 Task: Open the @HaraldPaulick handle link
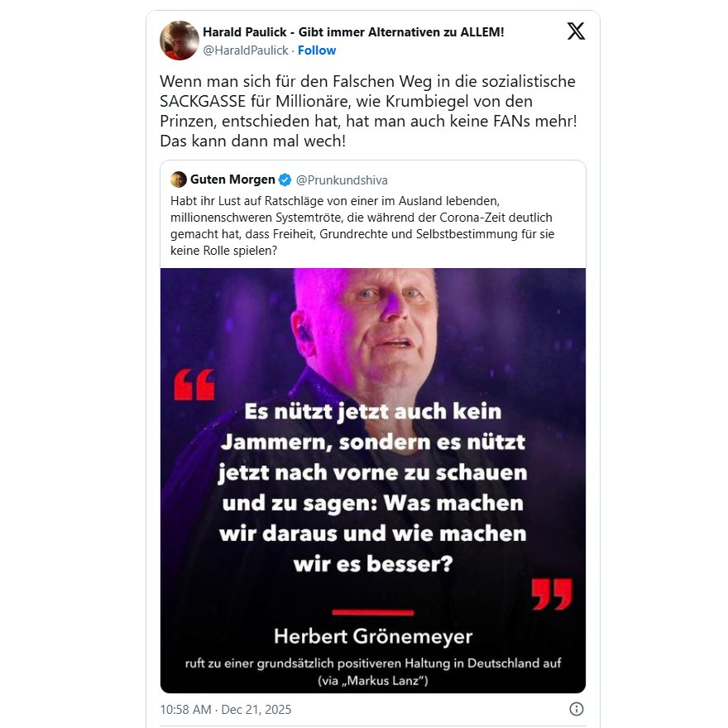point(246,50)
